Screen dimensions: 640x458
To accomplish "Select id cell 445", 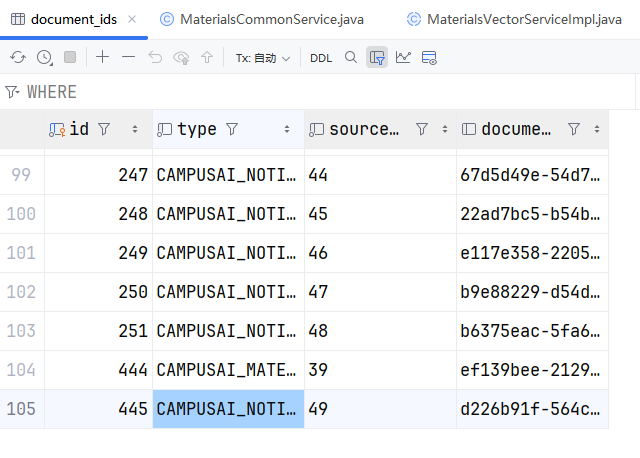I will 98,409.
